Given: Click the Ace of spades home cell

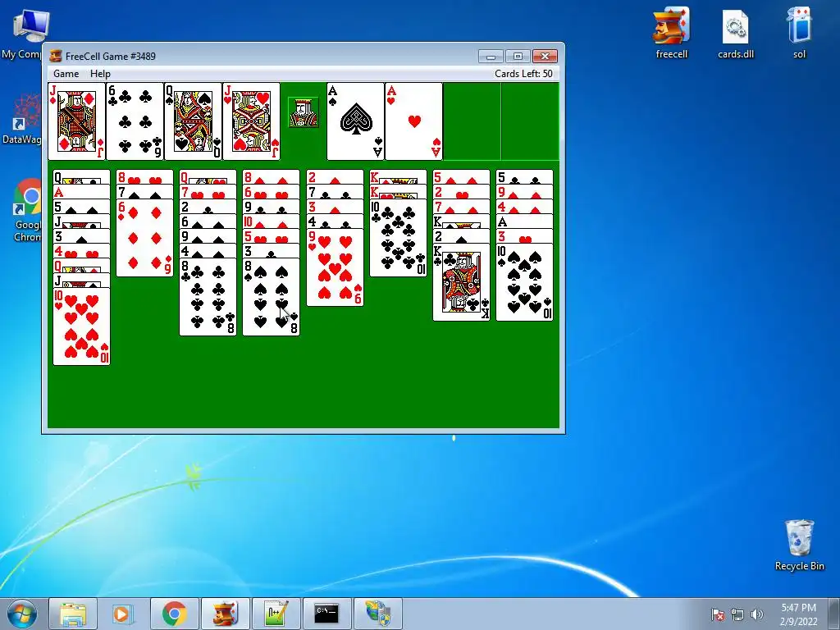Looking at the screenshot, I should (x=356, y=121).
